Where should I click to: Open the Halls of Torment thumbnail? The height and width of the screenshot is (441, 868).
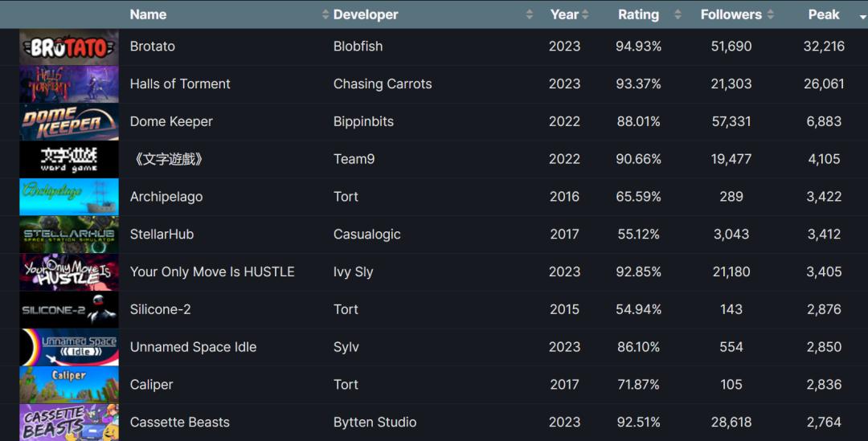(68, 84)
